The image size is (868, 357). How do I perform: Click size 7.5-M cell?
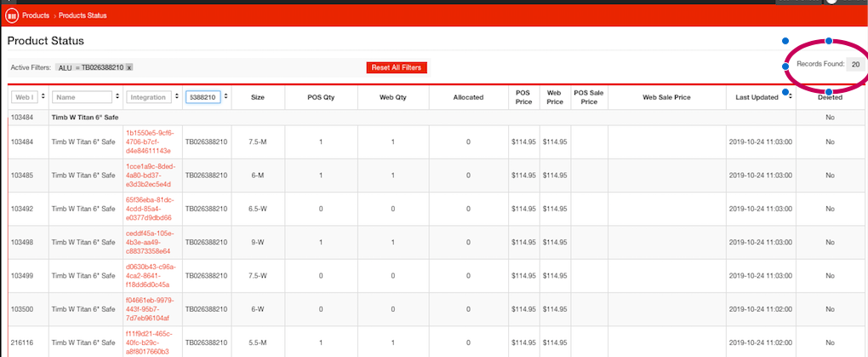click(258, 142)
